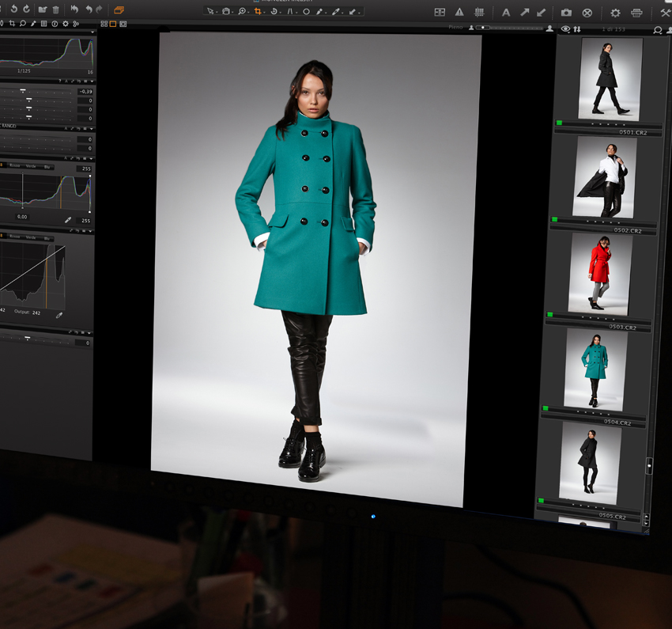Select the Verde channel in curve panel
This screenshot has width=672, height=629.
pos(31,237)
